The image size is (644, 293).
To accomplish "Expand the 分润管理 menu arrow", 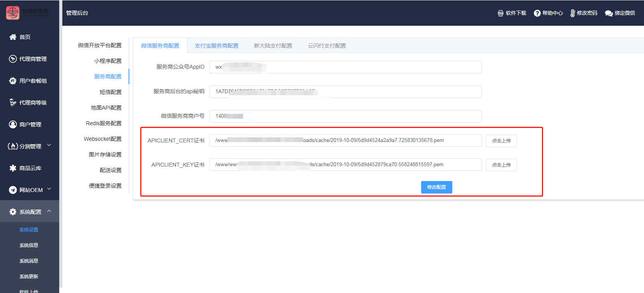I will (x=49, y=146).
